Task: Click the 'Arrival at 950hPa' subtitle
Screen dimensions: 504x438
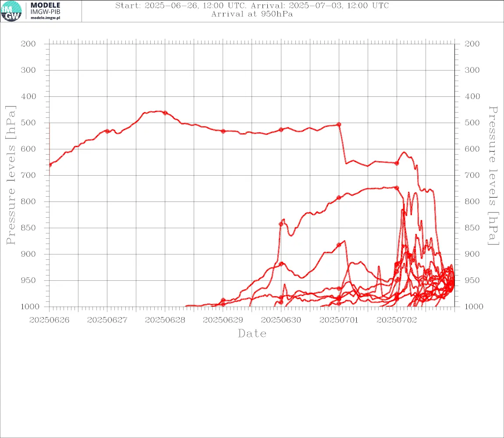Action: [x=252, y=14]
